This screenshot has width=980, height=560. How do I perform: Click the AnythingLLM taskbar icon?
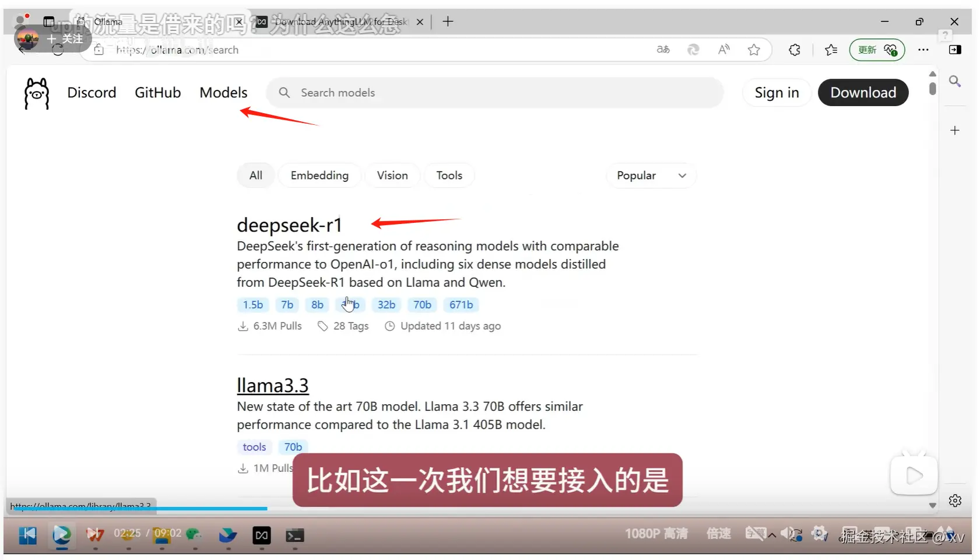(x=262, y=535)
